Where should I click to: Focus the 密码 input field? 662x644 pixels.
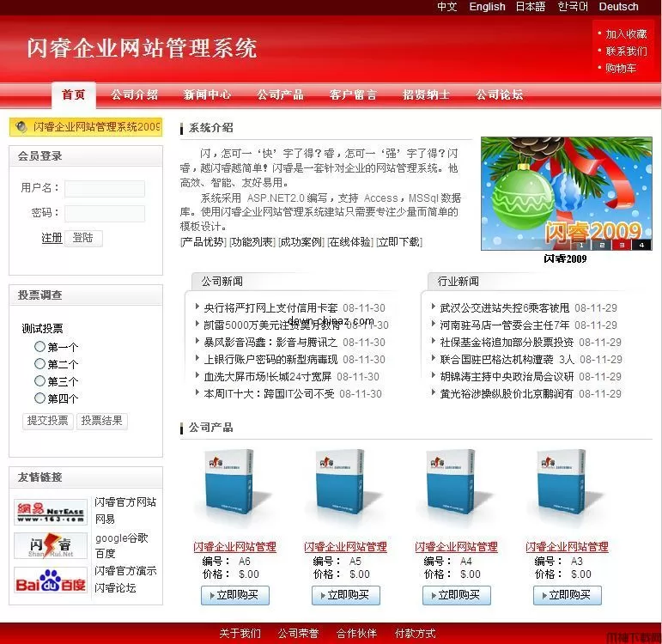[x=105, y=213]
